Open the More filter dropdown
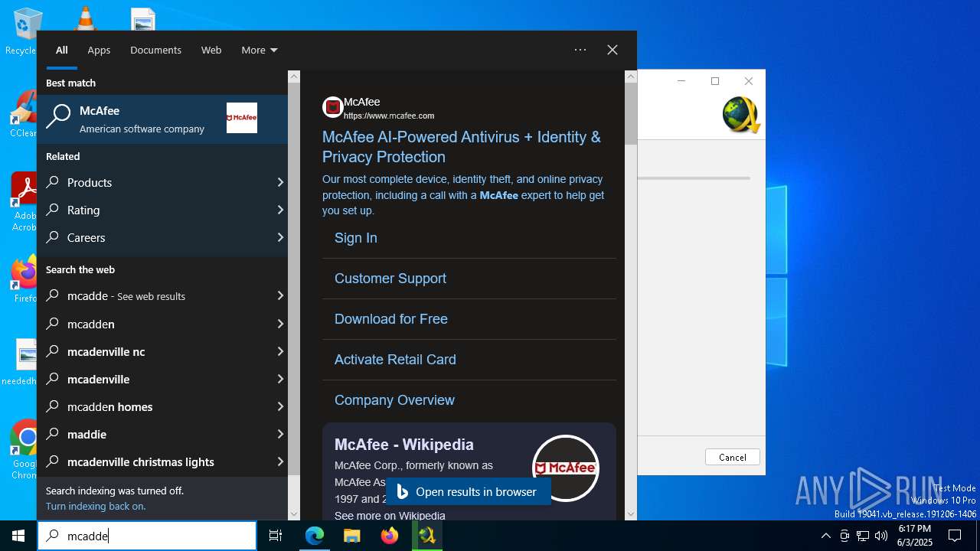Viewport: 980px width, 551px height. pos(259,50)
